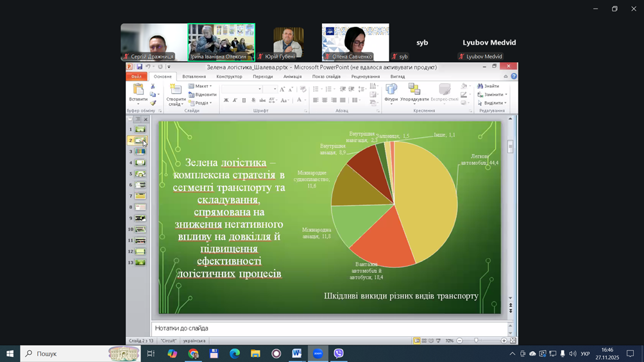Toggle italic text formatting
Viewport: 644px width, 362px height.
pos(235,101)
